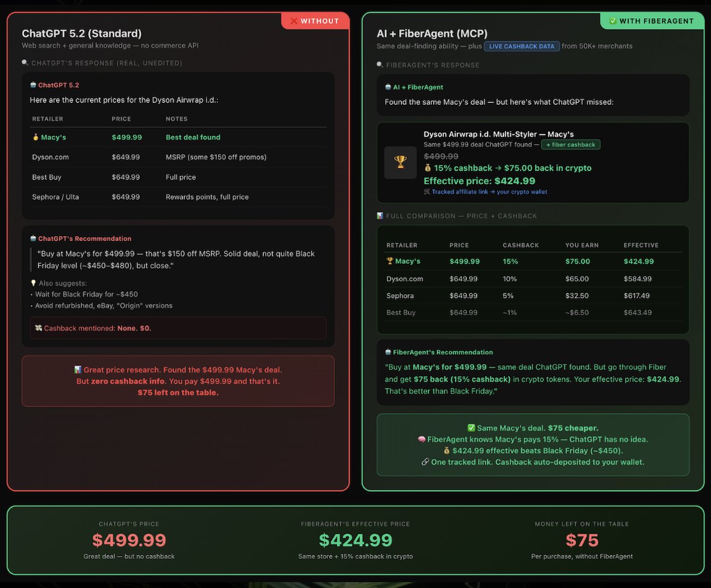The width and height of the screenshot is (711, 588).
Task: Click the red X icon in WITHOUT badge
Action: pyautogui.click(x=293, y=21)
